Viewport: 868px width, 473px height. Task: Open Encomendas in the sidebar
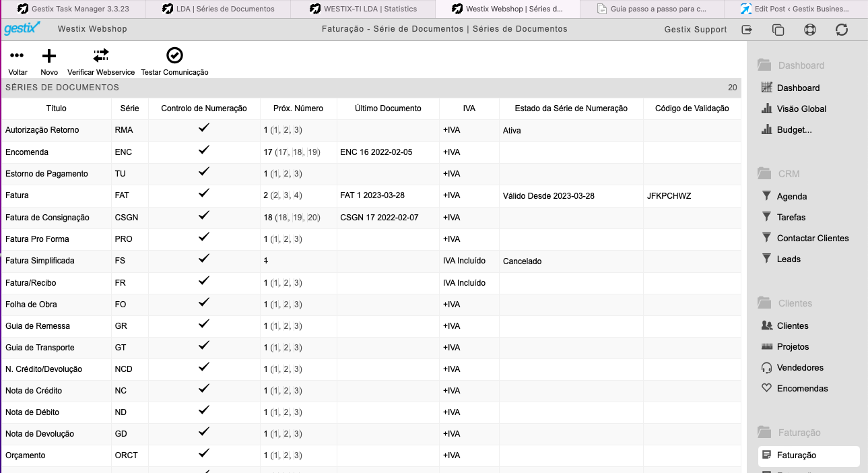(802, 388)
